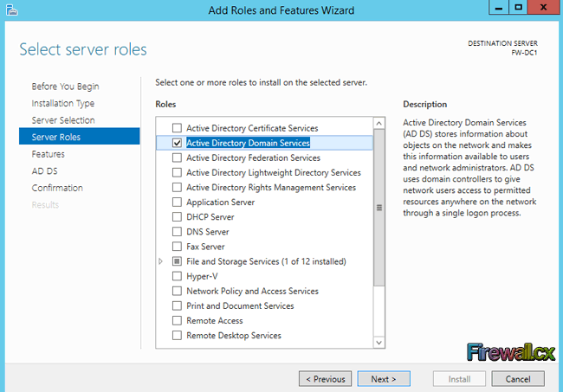Click the roles list scrollbar thumb

(379, 208)
